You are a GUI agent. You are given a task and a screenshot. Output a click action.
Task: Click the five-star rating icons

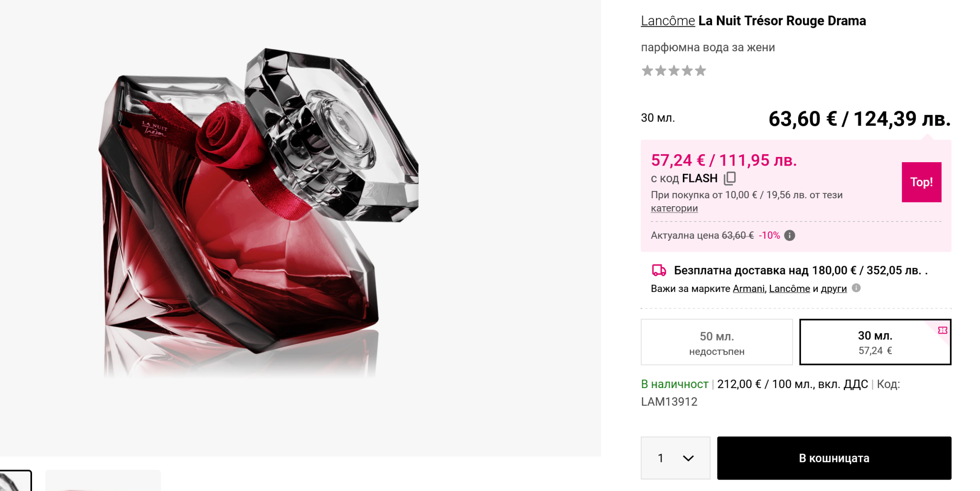674,71
